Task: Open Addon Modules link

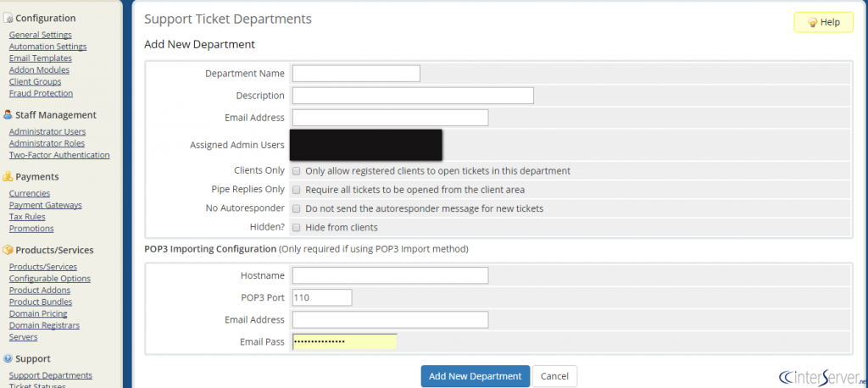Action: point(39,69)
